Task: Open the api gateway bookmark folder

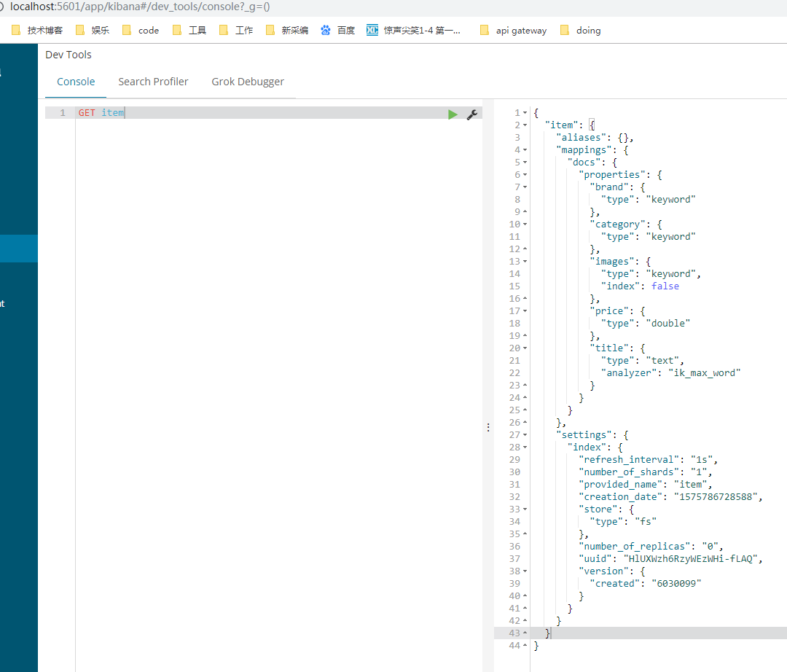Action: [514, 30]
